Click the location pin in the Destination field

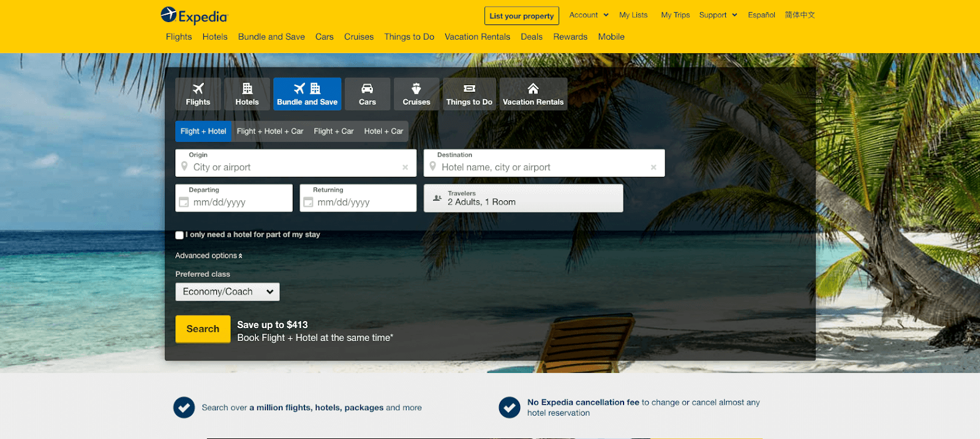432,167
